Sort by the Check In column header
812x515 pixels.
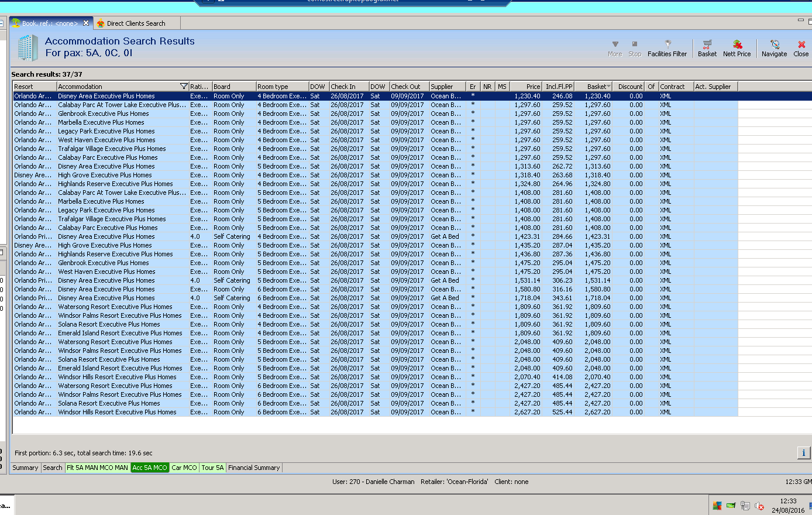pyautogui.click(x=349, y=87)
